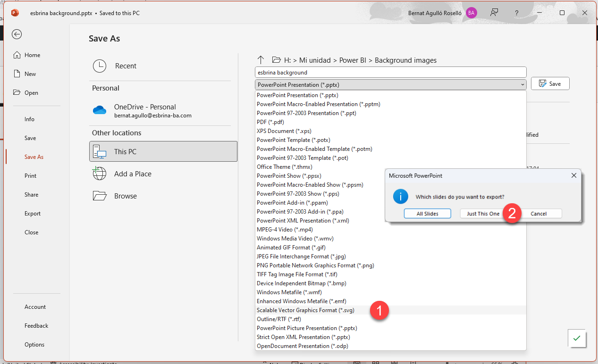
Task: Open the Recent clock icon
Action: (x=100, y=66)
